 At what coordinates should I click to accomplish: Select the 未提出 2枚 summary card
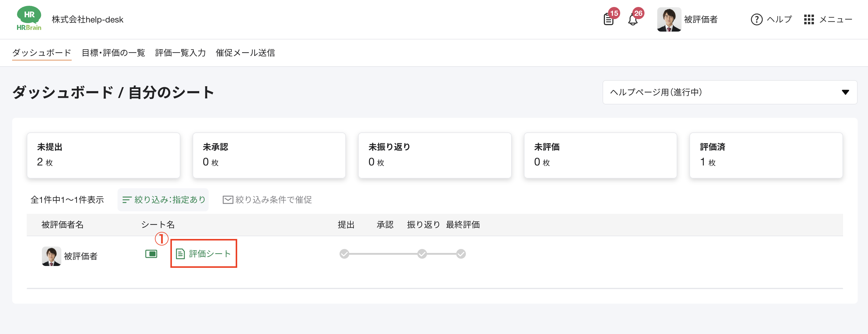103,155
